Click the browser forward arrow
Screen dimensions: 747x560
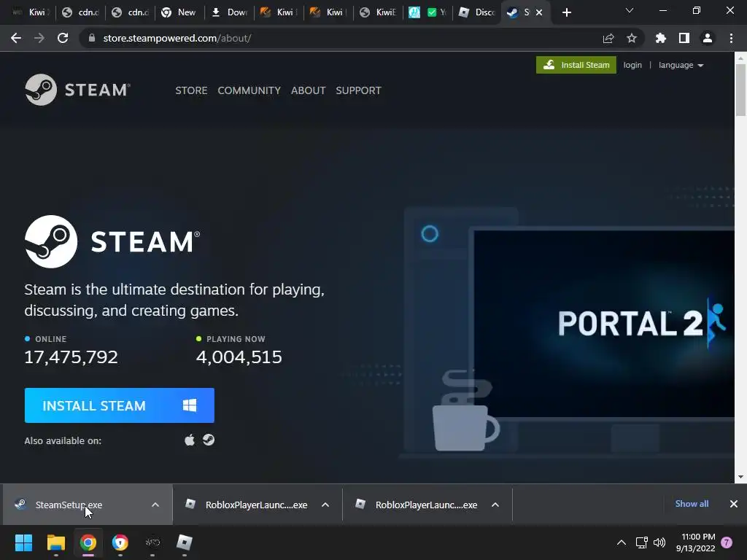click(x=39, y=38)
